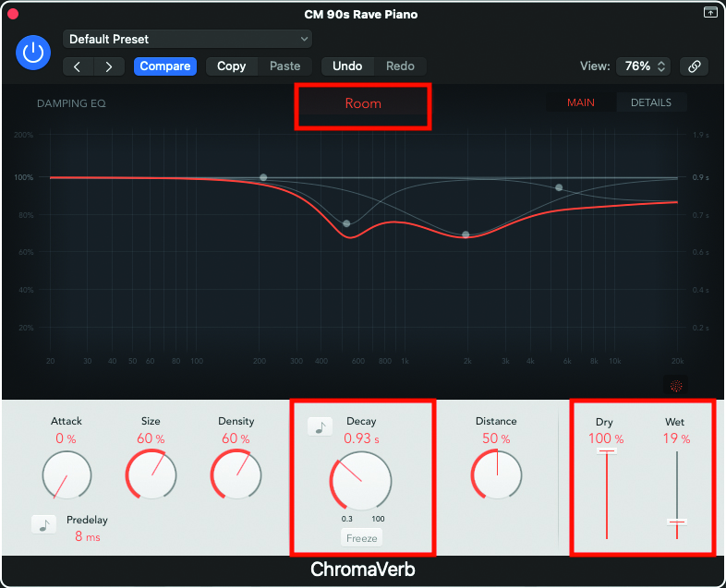Toggle the Decay tempo sync note button
Screen dimensions: 726x588
click(321, 427)
